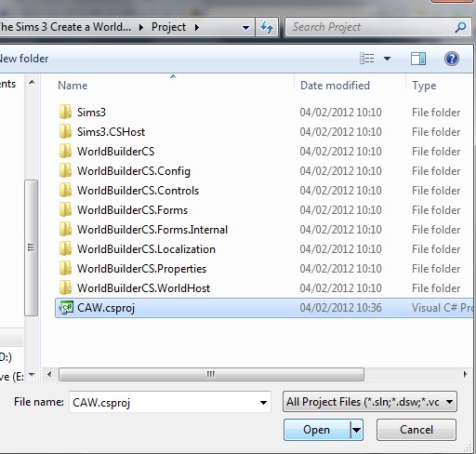
Task: Click the New folder button
Action: click(24, 59)
